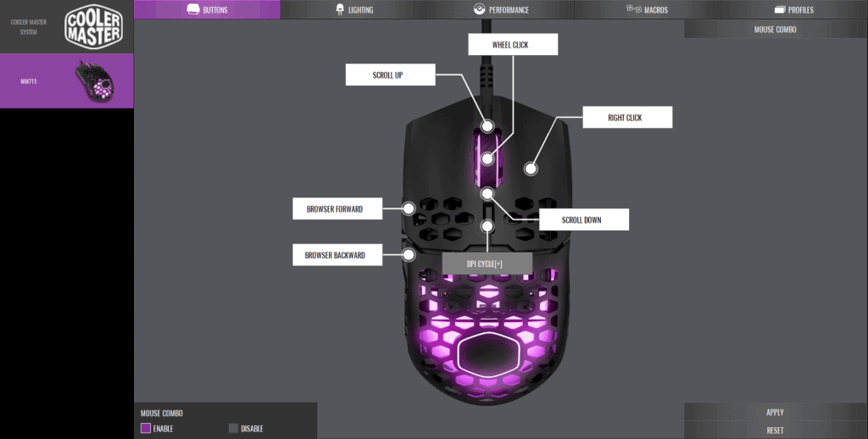
Task: Reset the button settings
Action: (x=775, y=431)
